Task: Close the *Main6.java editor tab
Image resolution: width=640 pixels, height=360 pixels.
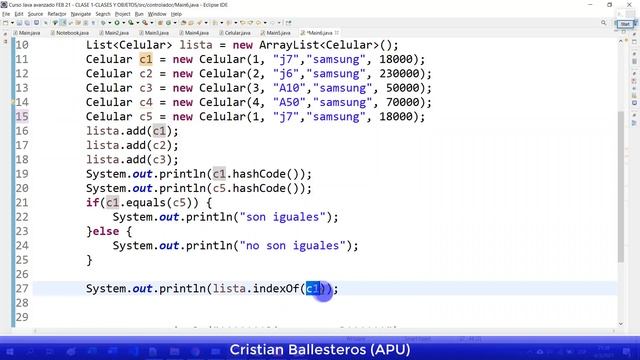Action: (x=337, y=33)
